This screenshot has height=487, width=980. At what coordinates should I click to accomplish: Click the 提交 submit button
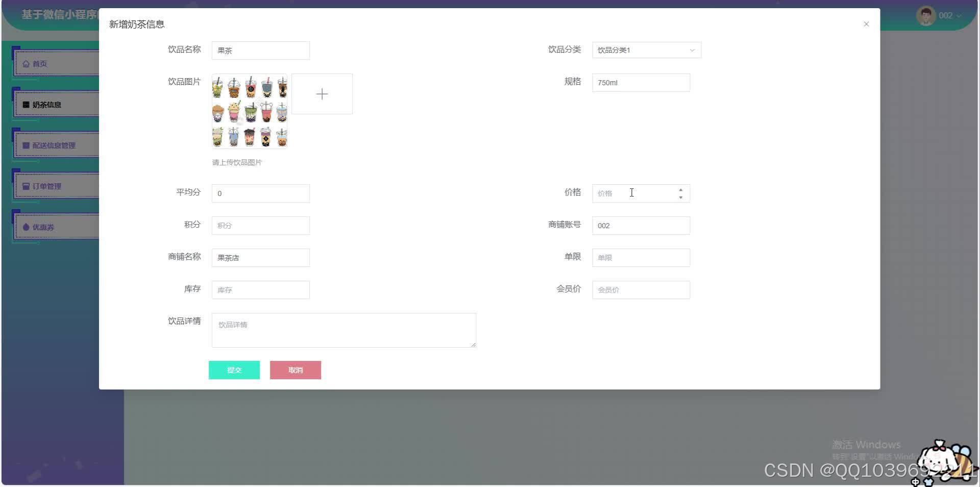(234, 370)
